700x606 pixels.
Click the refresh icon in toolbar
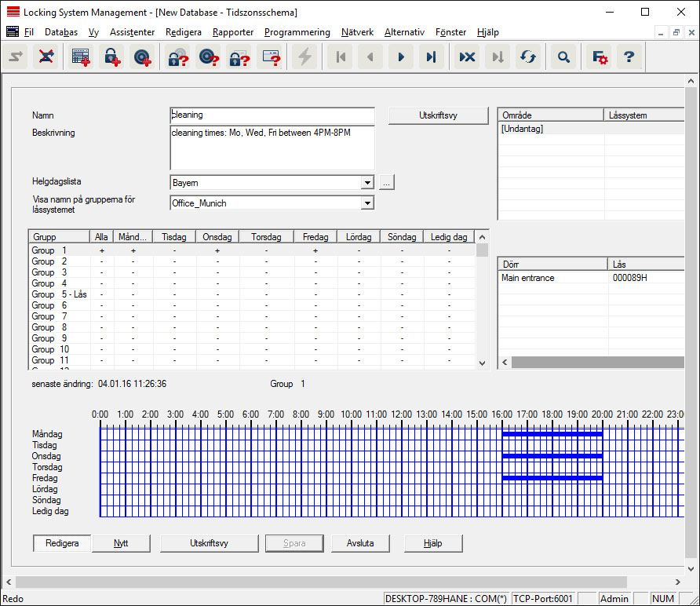point(527,57)
